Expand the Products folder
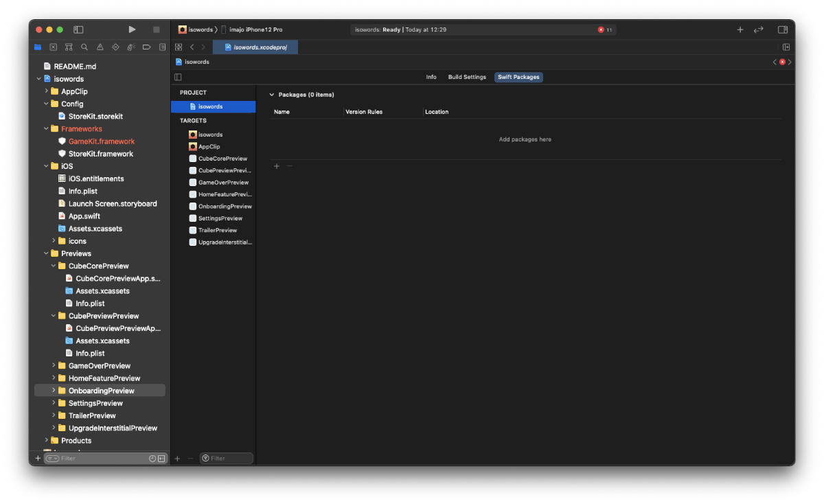The height and width of the screenshot is (504, 824). pyautogui.click(x=47, y=441)
